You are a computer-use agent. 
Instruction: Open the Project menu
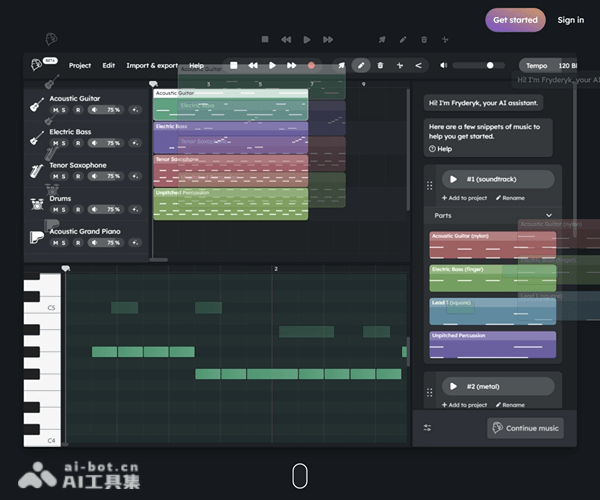[x=80, y=65]
